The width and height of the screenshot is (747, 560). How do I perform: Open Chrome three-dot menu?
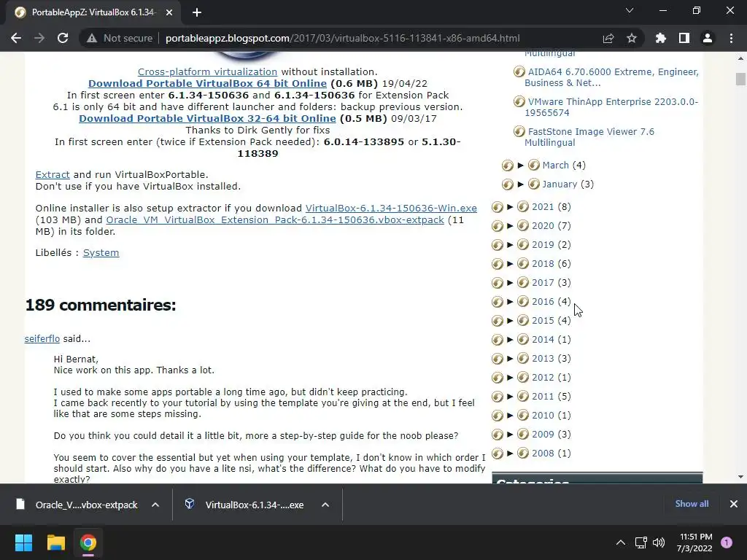coord(731,38)
